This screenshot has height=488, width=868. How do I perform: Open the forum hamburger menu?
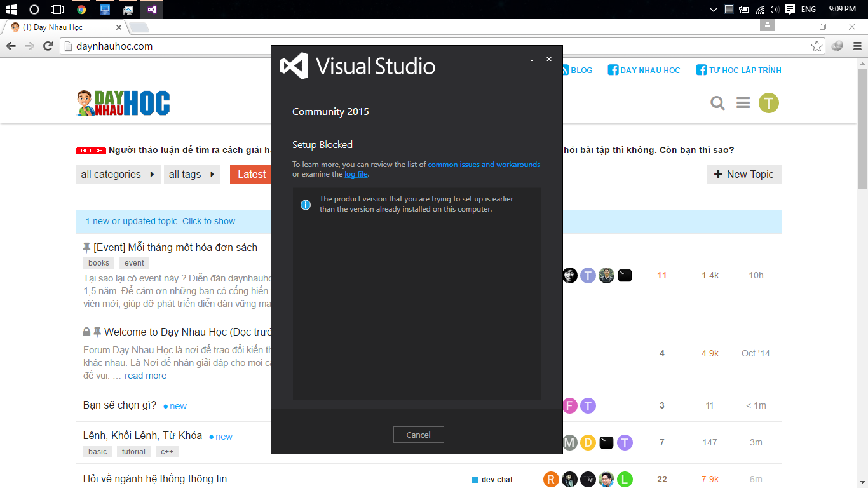(743, 103)
